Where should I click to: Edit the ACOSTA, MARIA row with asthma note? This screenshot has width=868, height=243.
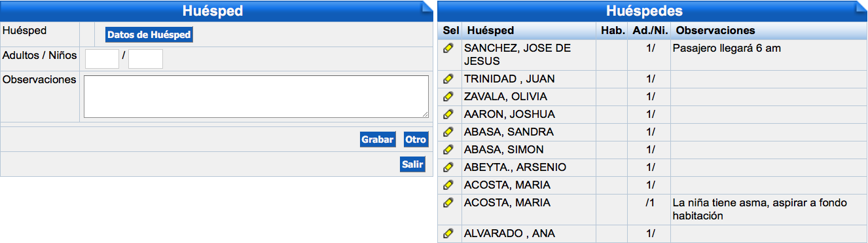(x=448, y=202)
